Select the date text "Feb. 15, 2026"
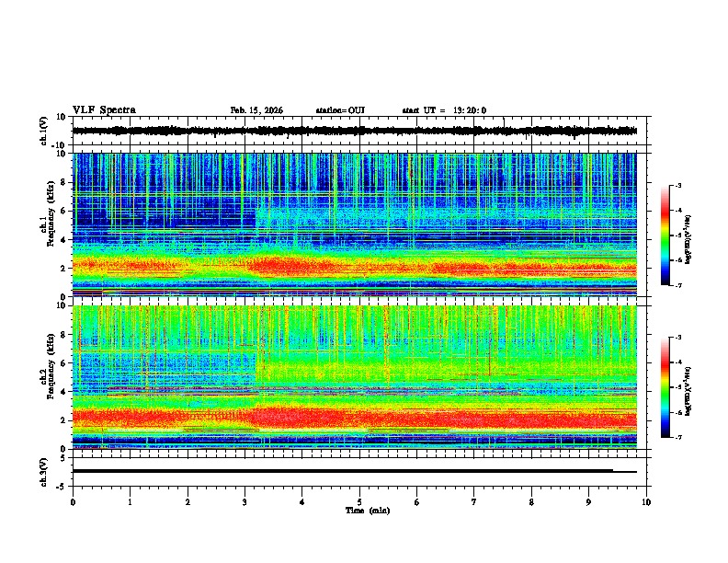728x563 pixels. [256, 110]
